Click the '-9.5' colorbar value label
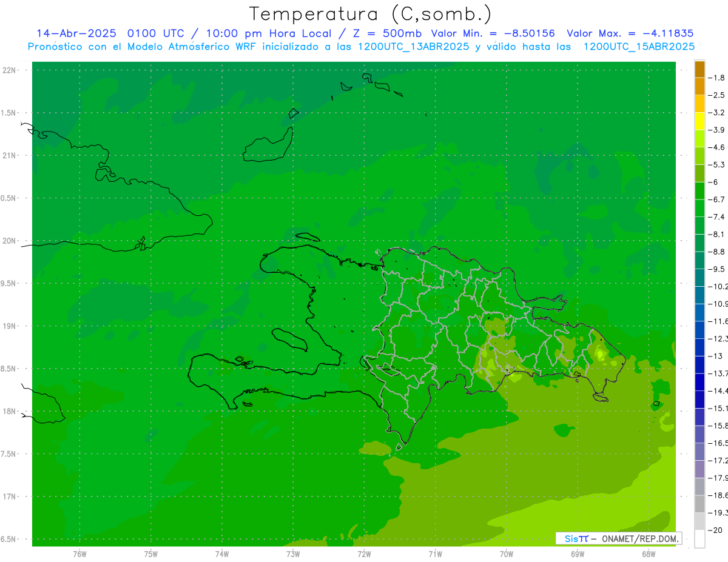Image resolution: width=728 pixels, height=562 pixels. [x=716, y=269]
